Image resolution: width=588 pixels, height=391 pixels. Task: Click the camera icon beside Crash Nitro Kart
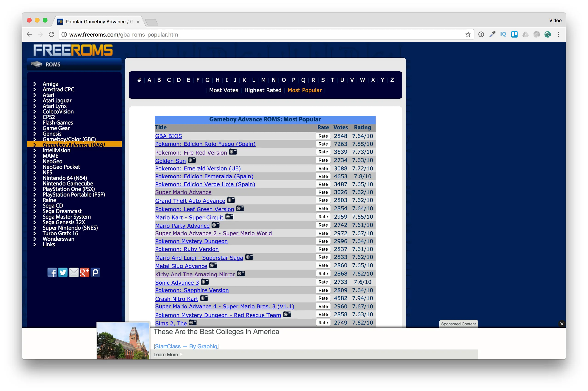coord(204,298)
